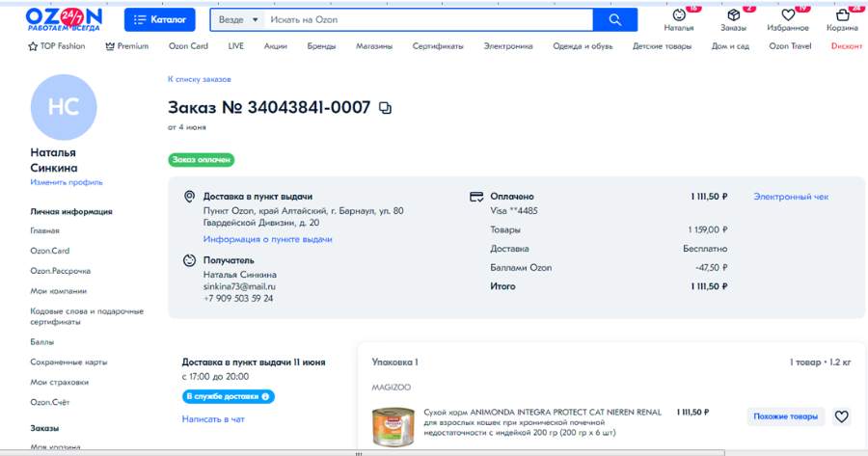868x456 pixels.
Task: Click info icon on В службе доставки badge
Action: click(x=264, y=396)
